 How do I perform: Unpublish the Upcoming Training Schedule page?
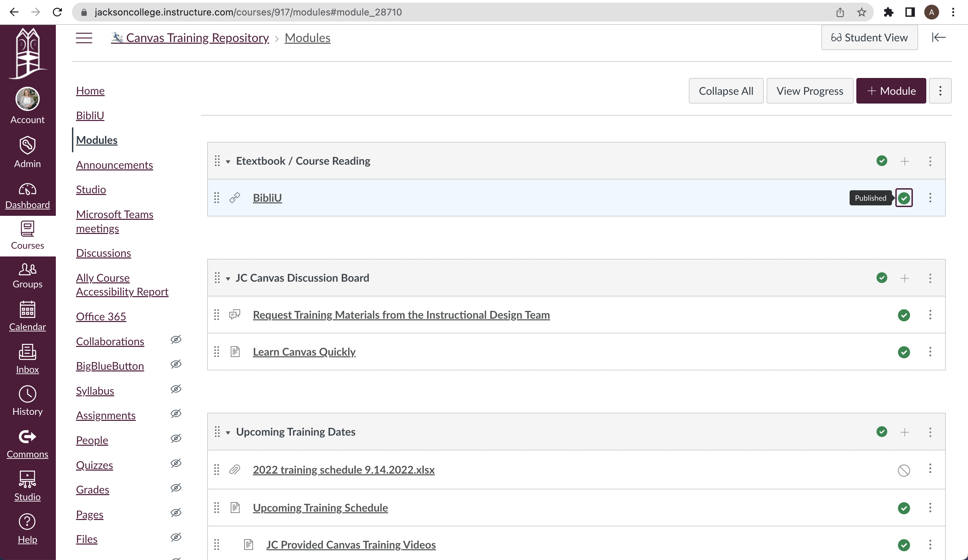(903, 508)
